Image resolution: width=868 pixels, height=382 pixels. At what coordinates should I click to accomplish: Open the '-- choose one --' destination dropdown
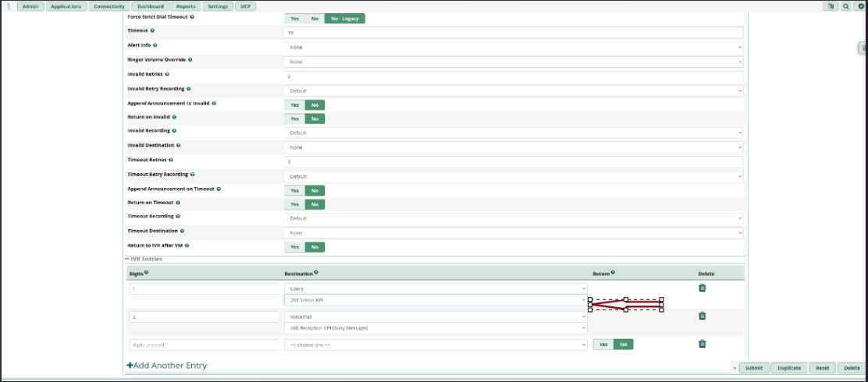tap(436, 345)
